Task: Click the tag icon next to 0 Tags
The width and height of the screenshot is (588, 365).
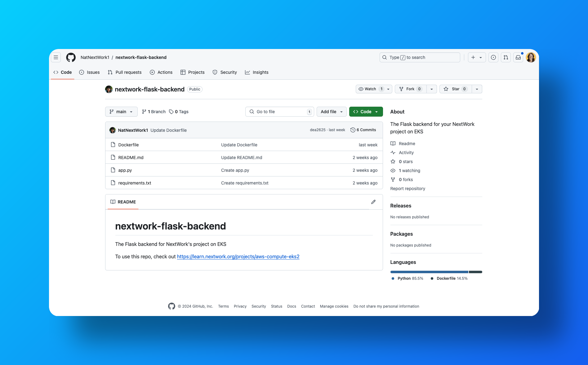Action: tap(171, 112)
